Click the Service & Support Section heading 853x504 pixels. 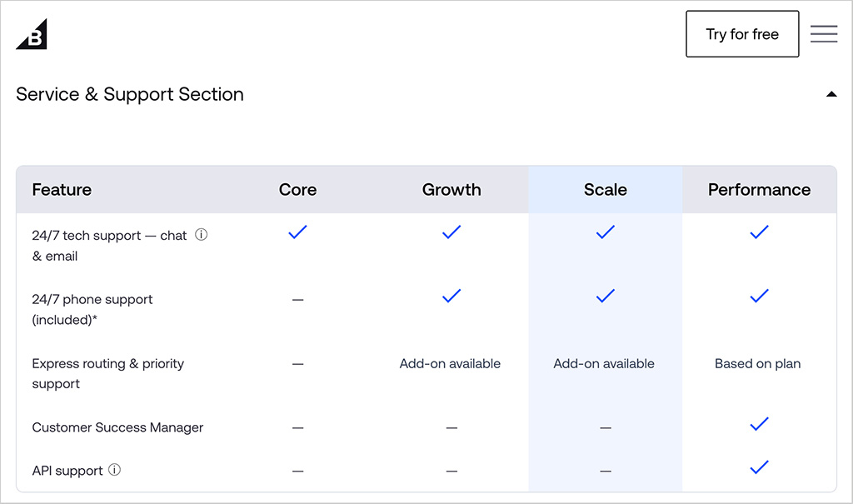click(129, 94)
